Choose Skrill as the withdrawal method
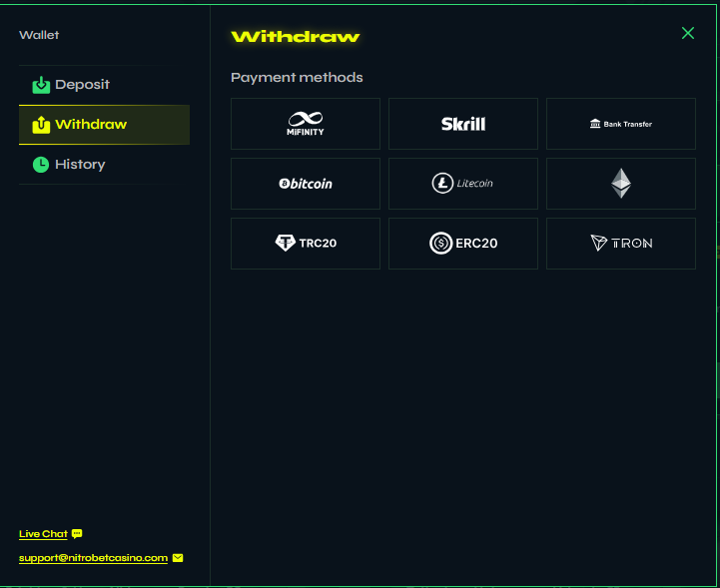 point(462,124)
